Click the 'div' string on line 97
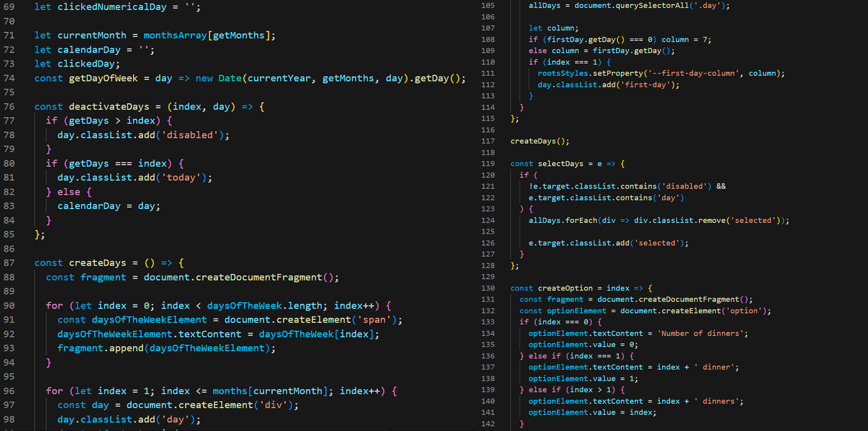This screenshot has width=868, height=431. [273, 405]
